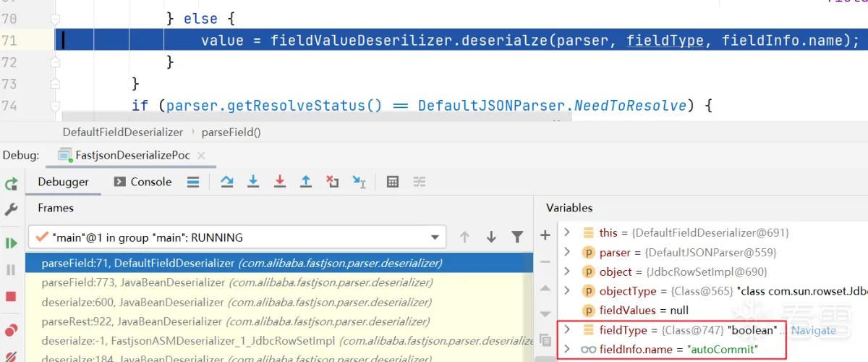868x362 pixels.
Task: Switch to the Console tab
Action: (143, 182)
